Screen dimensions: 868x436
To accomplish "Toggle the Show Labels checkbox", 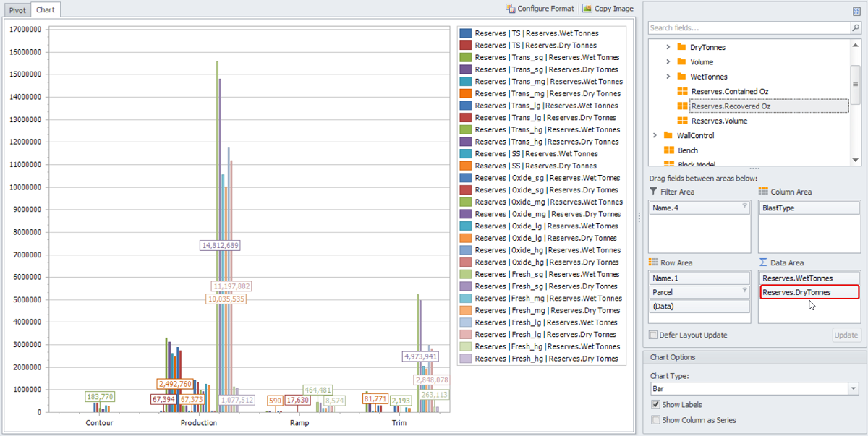I will tap(655, 405).
